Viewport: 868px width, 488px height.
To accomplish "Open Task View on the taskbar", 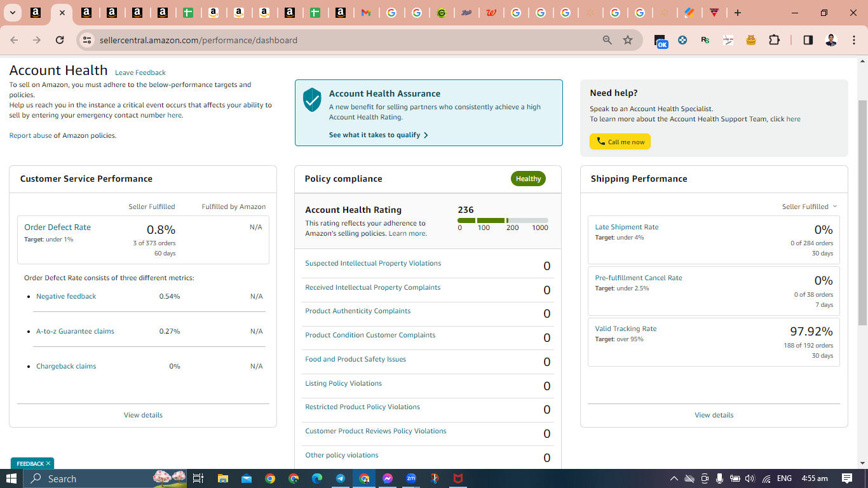I will click(x=198, y=478).
